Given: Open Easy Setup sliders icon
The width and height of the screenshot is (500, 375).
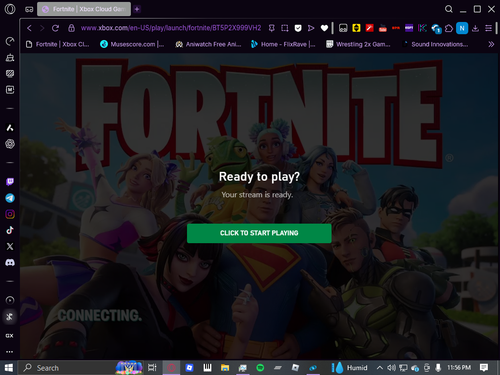Looking at the screenshot, I should 488,28.
